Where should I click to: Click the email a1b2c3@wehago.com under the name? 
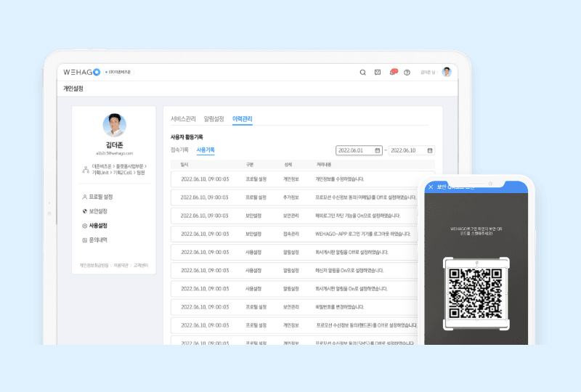115,153
